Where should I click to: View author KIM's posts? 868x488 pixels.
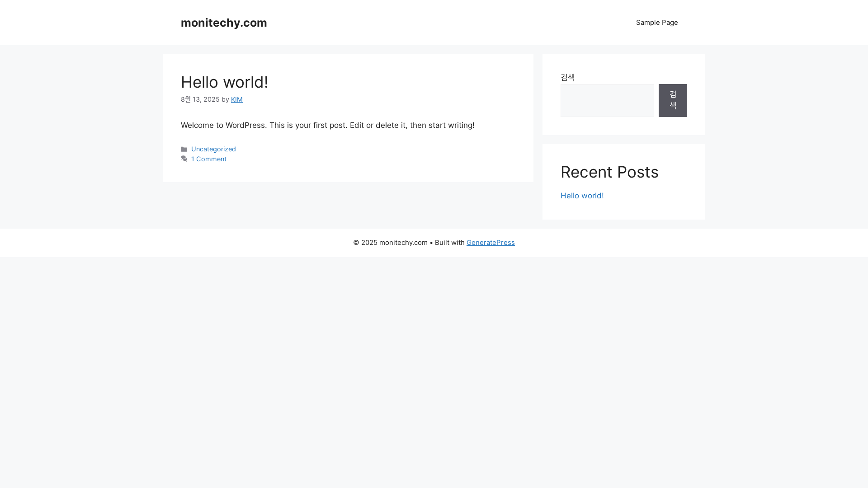[x=237, y=99]
